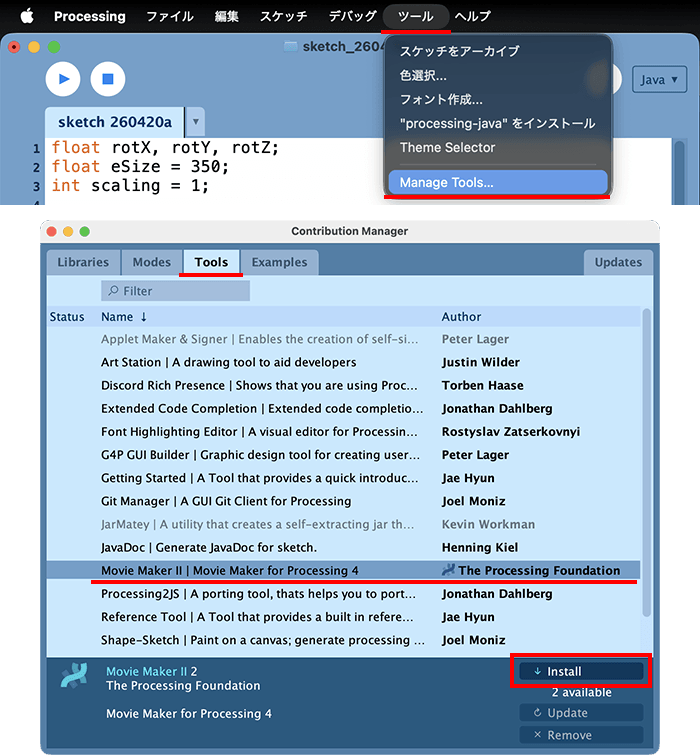Image resolution: width=700 pixels, height=755 pixels.
Task: Open the Updates tab
Action: (618, 262)
